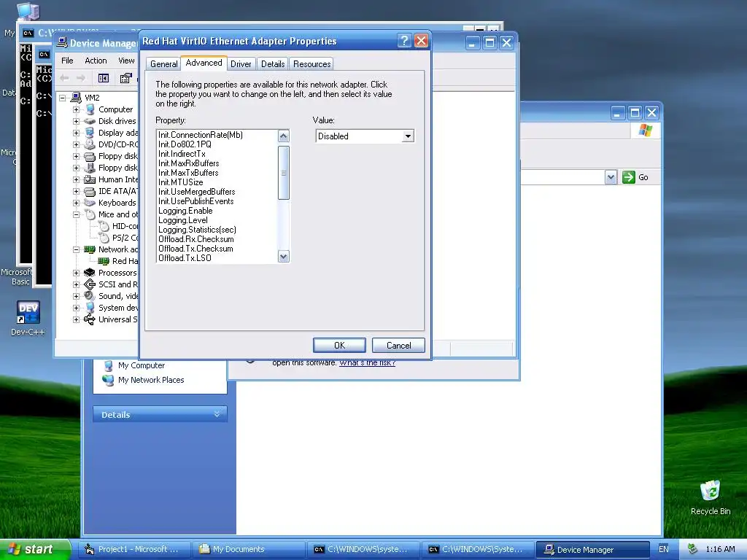The width and height of the screenshot is (747, 560).
Task: Click the EN language indicator in taskbar
Action: (x=664, y=550)
